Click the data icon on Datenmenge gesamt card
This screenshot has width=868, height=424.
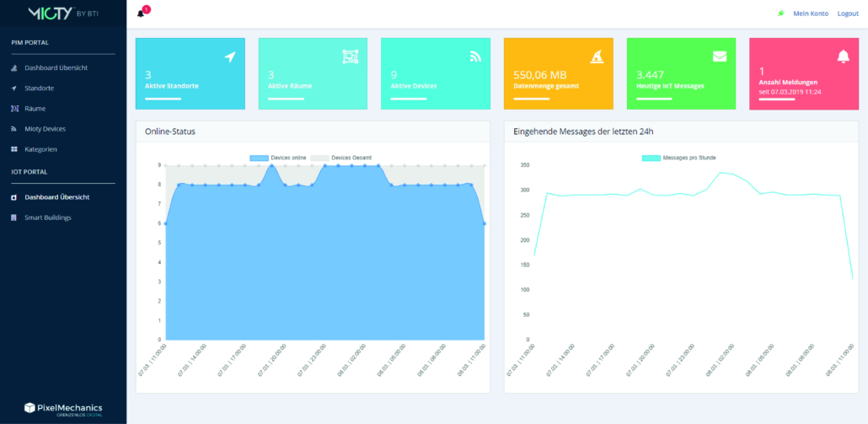pos(597,56)
